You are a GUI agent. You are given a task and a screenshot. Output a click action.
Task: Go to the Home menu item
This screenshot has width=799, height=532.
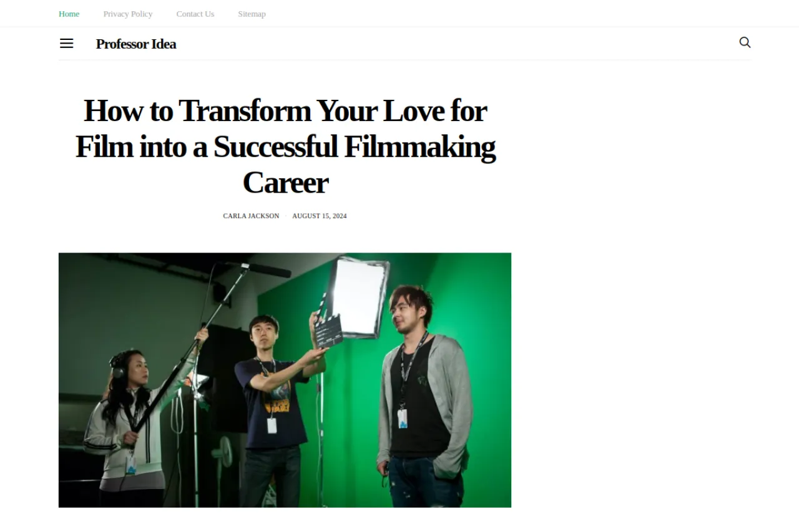pyautogui.click(x=69, y=14)
